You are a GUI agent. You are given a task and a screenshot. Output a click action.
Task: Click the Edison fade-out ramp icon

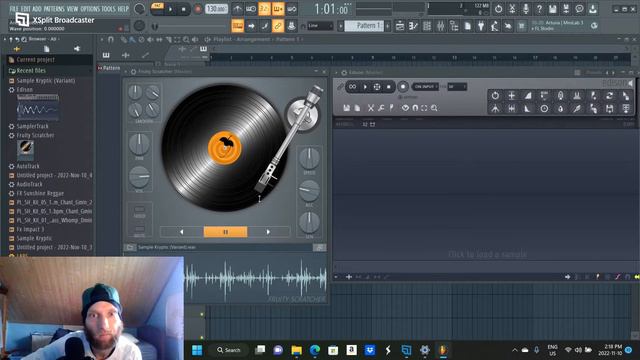pyautogui.click(x=528, y=109)
